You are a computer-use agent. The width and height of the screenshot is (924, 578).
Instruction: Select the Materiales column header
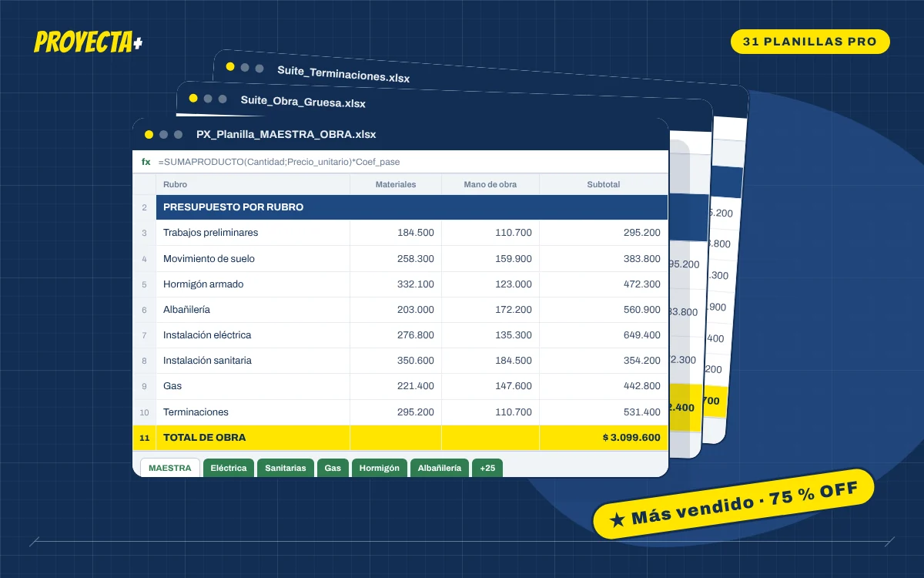(396, 184)
